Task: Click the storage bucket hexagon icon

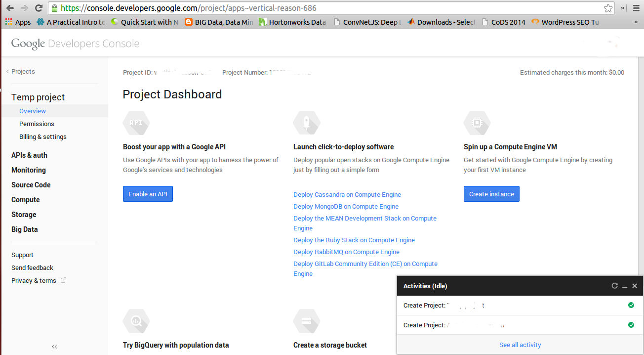Action: 306,321
